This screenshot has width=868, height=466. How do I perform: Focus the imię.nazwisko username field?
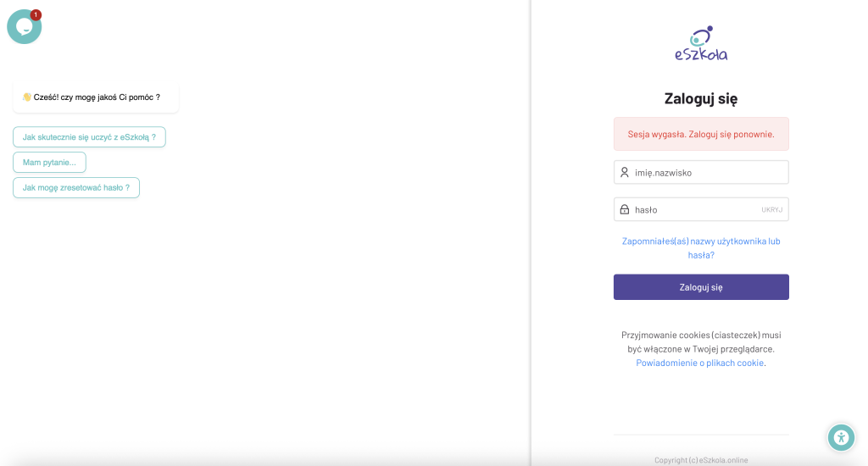pyautogui.click(x=701, y=172)
